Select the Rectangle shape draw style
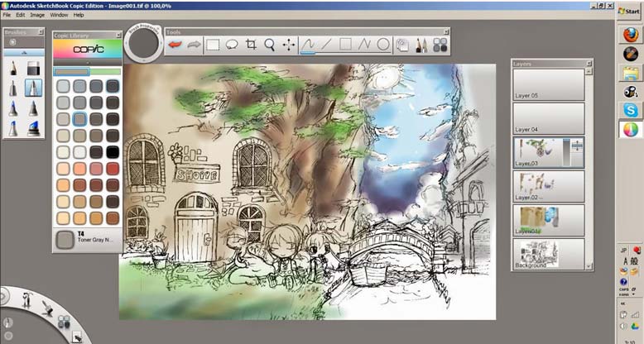Image resolution: width=644 pixels, height=344 pixels. click(345, 45)
